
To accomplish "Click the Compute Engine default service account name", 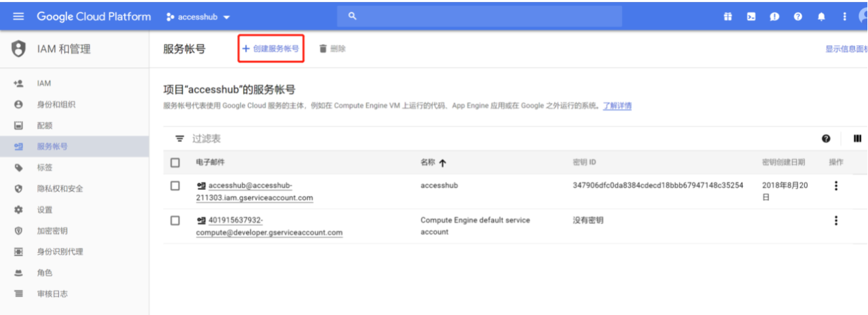I will click(475, 226).
